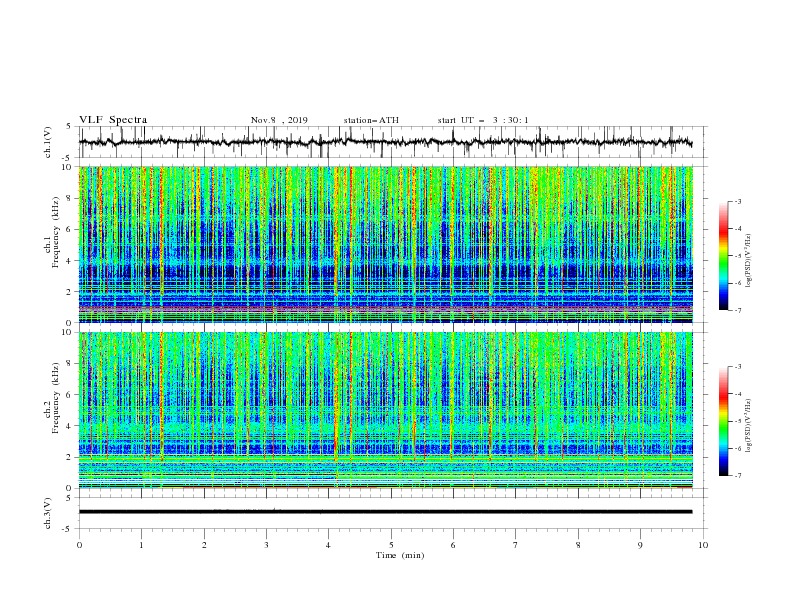Select the log(PSD) label beside ch.1 colorbar
Image resolution: width=792 pixels, height=612 pixels.
tap(749, 261)
